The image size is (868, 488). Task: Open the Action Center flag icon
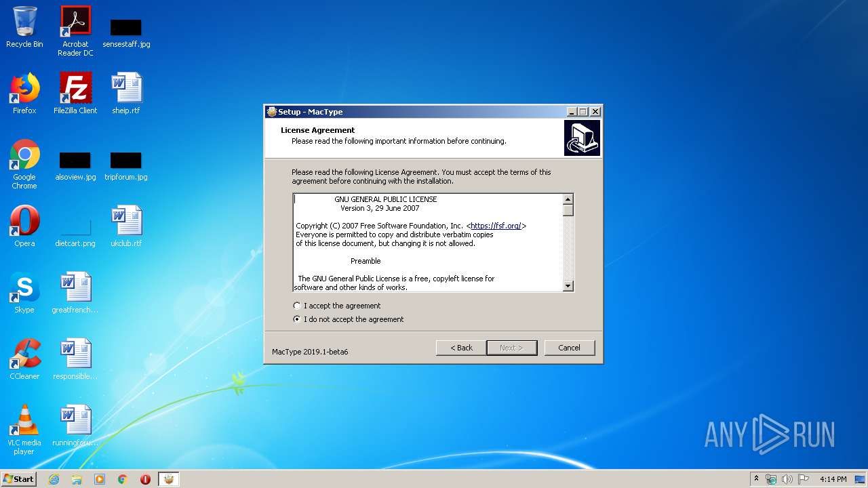pyautogui.click(x=804, y=479)
